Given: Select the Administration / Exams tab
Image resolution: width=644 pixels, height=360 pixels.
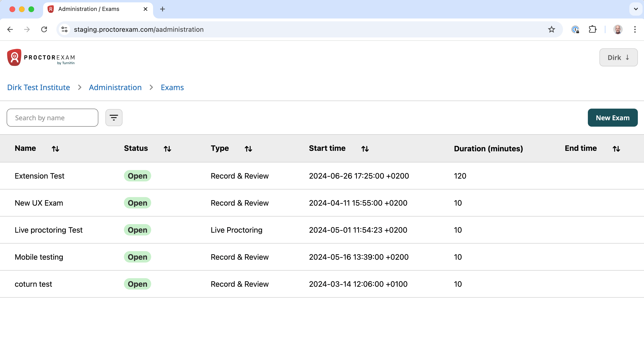Looking at the screenshot, I should 98,9.
